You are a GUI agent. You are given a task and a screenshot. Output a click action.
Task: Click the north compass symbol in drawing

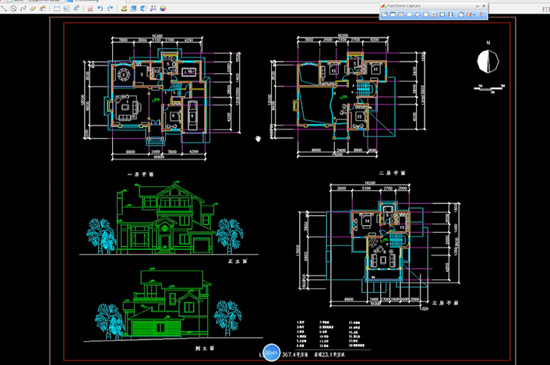coord(488,61)
